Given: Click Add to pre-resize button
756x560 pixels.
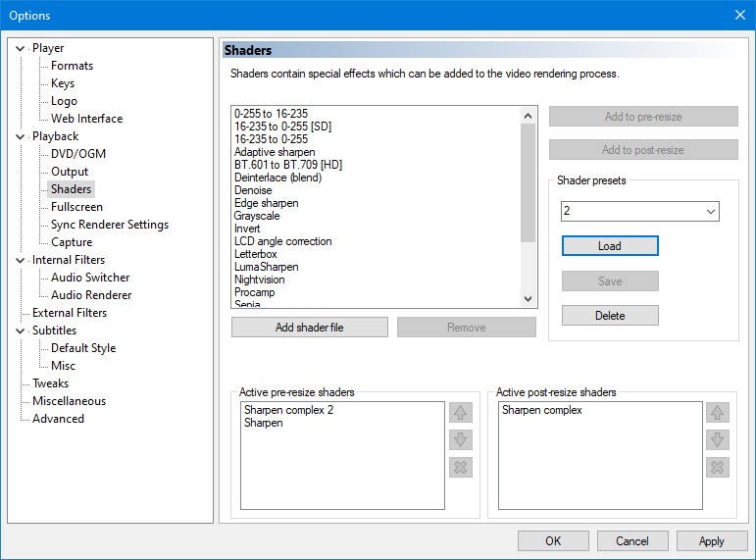Looking at the screenshot, I should [643, 117].
